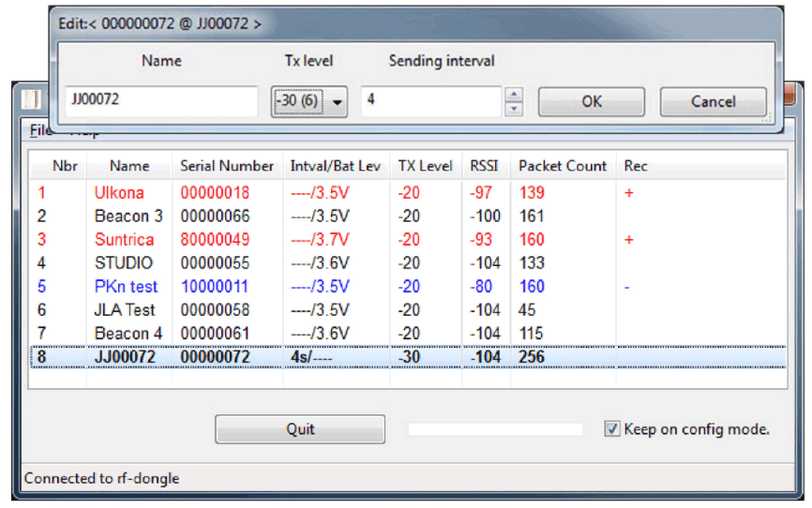Select the Ulkona row
Image resolution: width=812 pixels, height=508 pixels.
coord(408,193)
